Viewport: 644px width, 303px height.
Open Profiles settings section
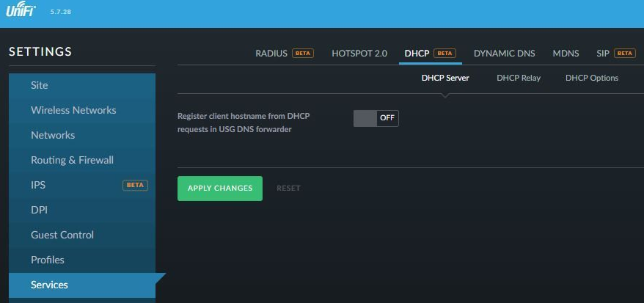[x=82, y=260]
